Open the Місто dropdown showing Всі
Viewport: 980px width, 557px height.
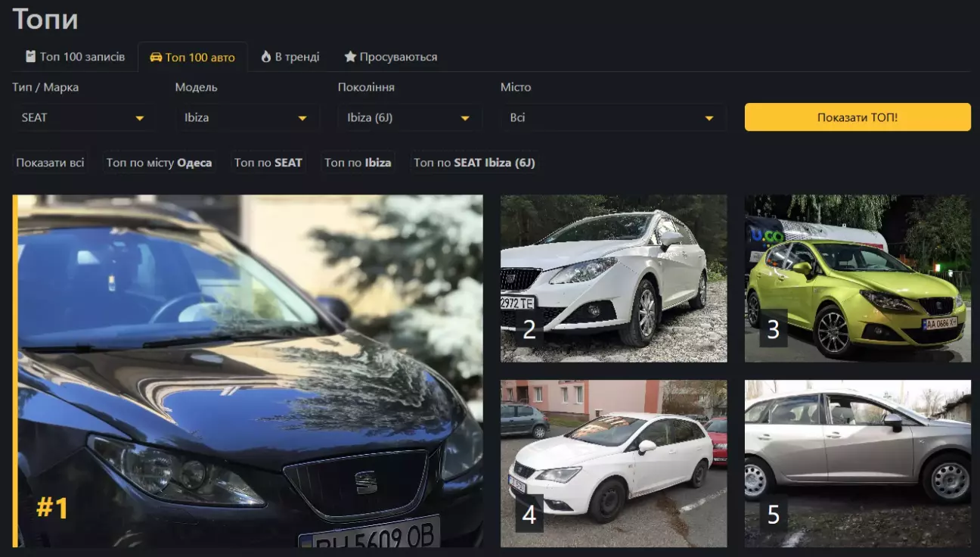point(612,118)
